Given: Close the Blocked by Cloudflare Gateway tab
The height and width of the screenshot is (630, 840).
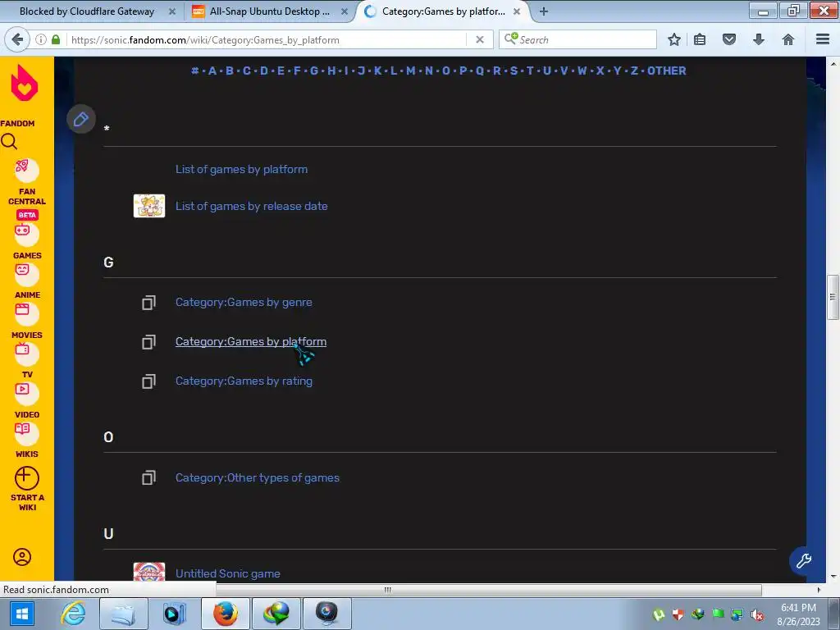Looking at the screenshot, I should (172, 11).
